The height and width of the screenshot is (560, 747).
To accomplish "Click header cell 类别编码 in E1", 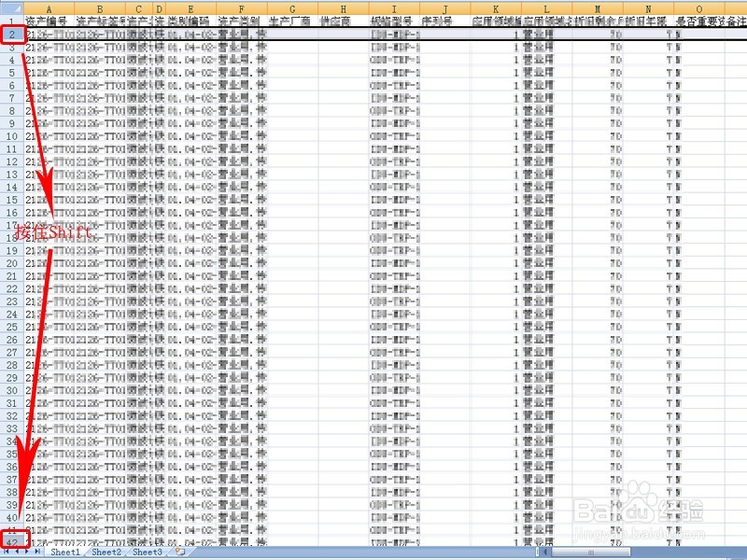I will (x=190, y=21).
